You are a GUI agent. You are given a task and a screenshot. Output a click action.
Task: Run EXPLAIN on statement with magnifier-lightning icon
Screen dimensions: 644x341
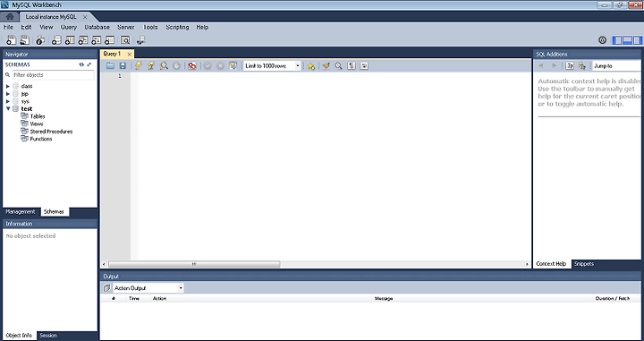tap(164, 65)
